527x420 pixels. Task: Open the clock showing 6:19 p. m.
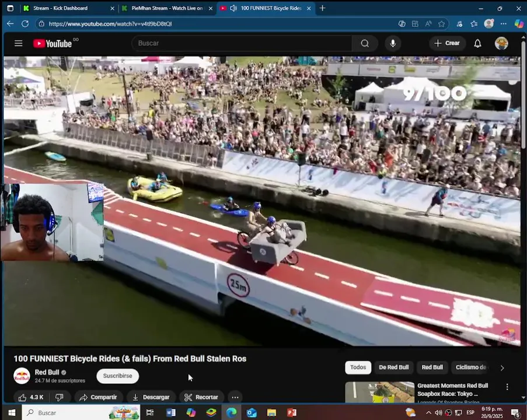point(492,412)
